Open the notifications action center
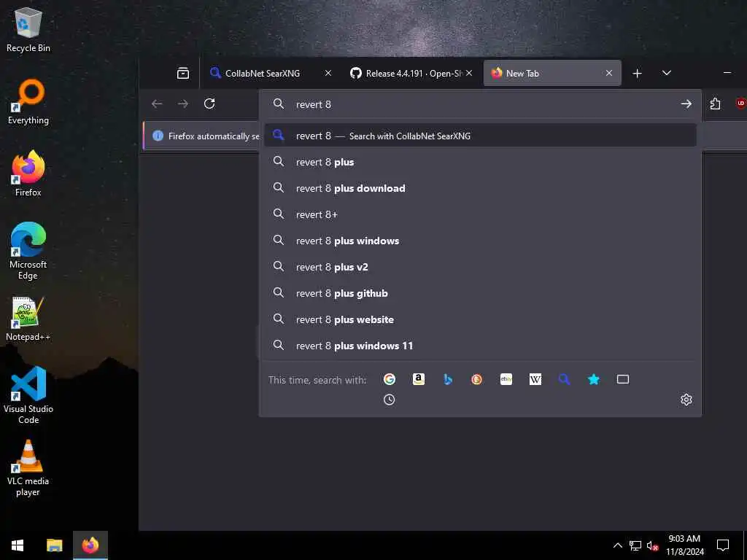Screen dimensions: 747x560 tap(723, 545)
